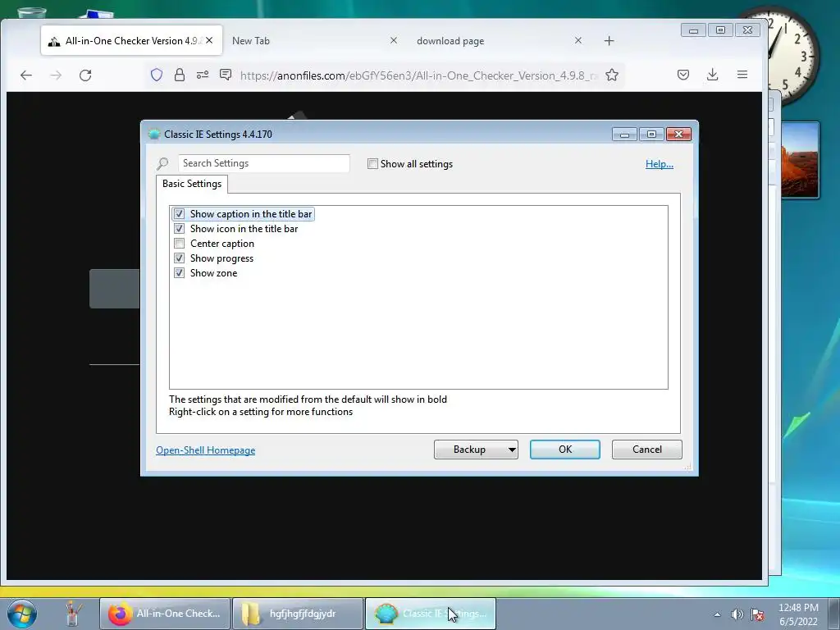Uncheck Show caption in the title bar

pos(180,214)
